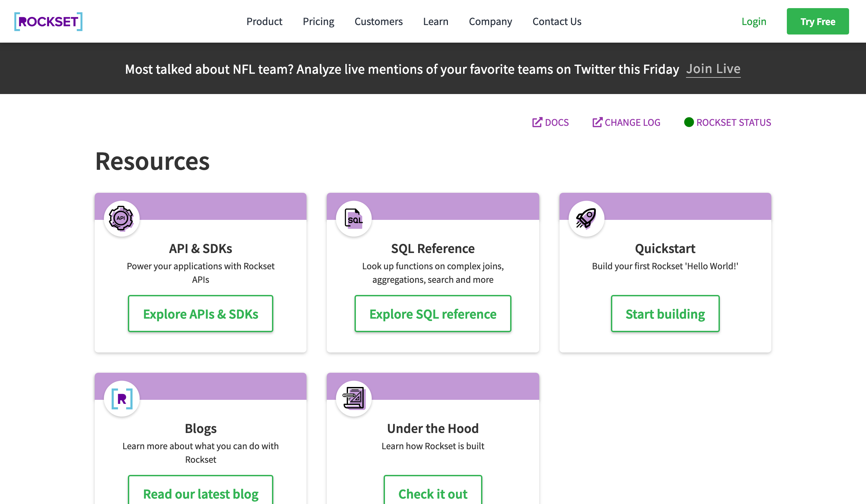This screenshot has width=866, height=504.
Task: Follow the Join Live banner link
Action: click(713, 69)
